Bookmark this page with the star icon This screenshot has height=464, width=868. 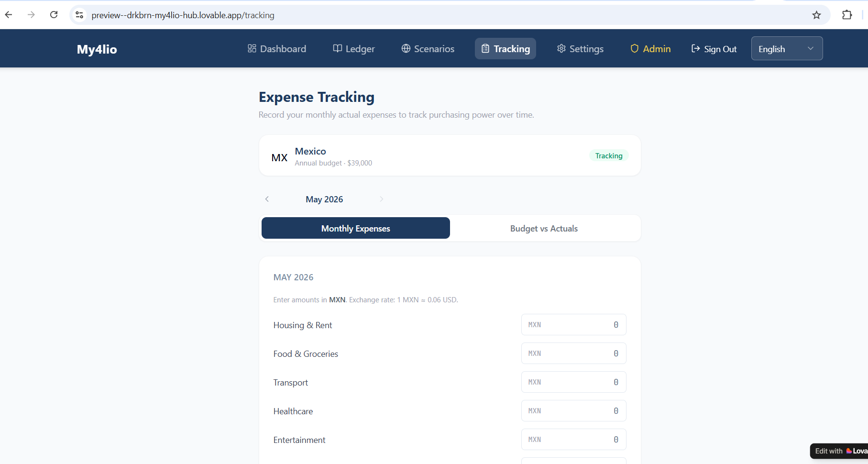click(816, 15)
